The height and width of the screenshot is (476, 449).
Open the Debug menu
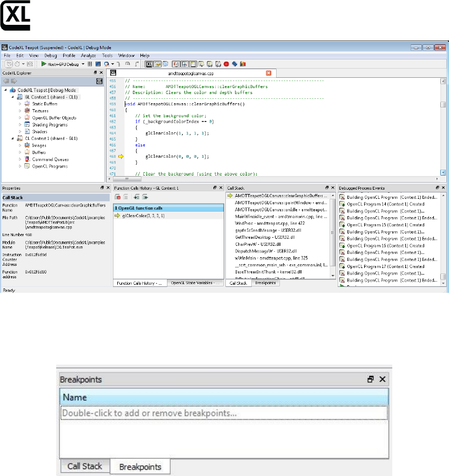tap(51, 56)
